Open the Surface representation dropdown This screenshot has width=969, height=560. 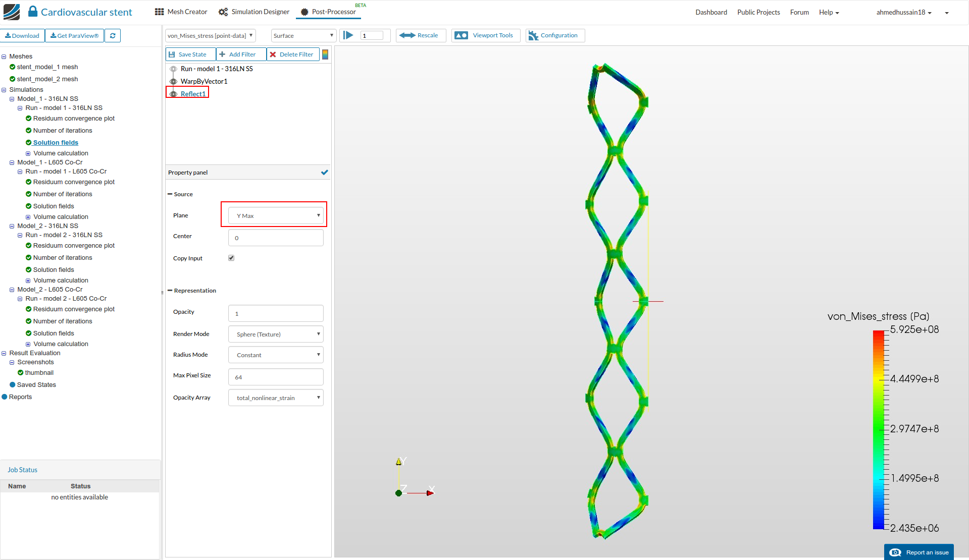click(x=303, y=35)
